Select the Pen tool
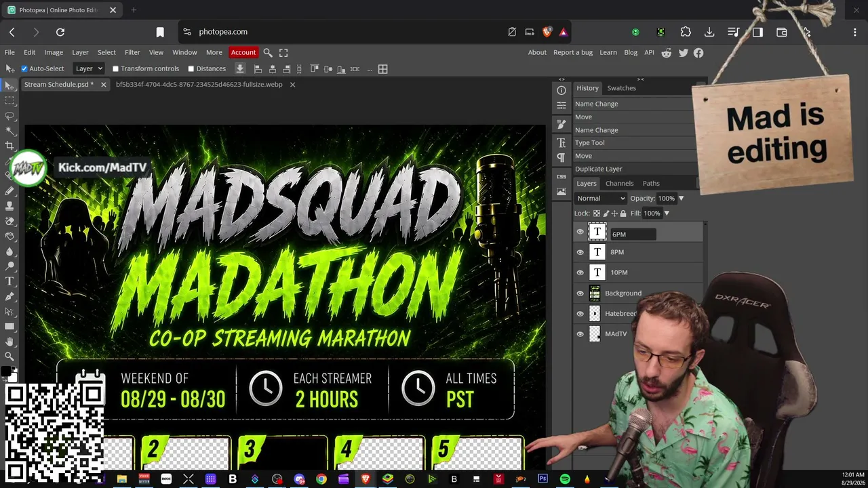Image resolution: width=868 pixels, height=488 pixels. click(9, 296)
